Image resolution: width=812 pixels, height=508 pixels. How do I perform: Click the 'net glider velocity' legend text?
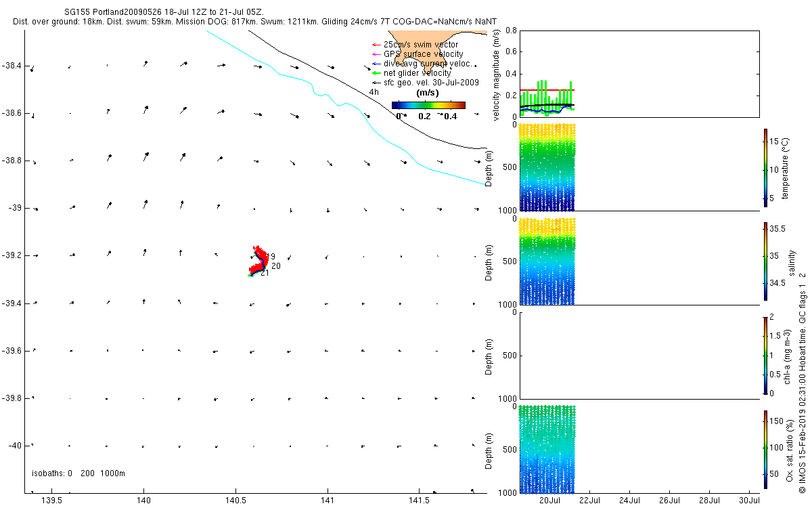[x=418, y=72]
